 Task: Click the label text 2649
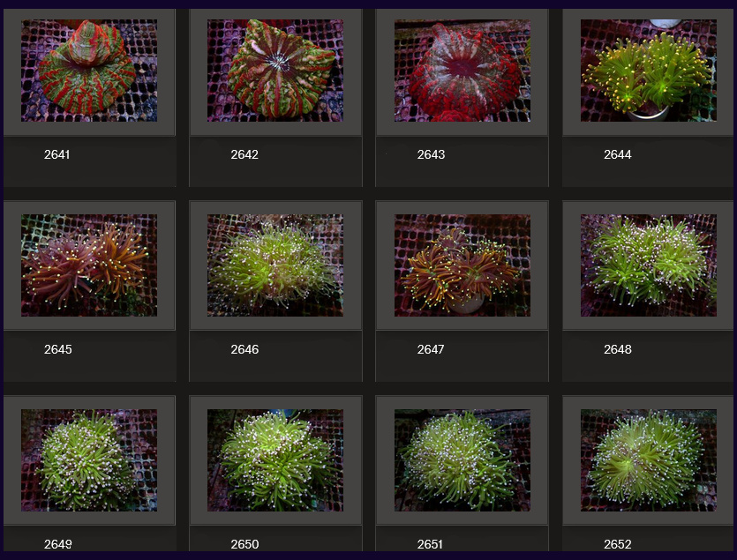(58, 544)
